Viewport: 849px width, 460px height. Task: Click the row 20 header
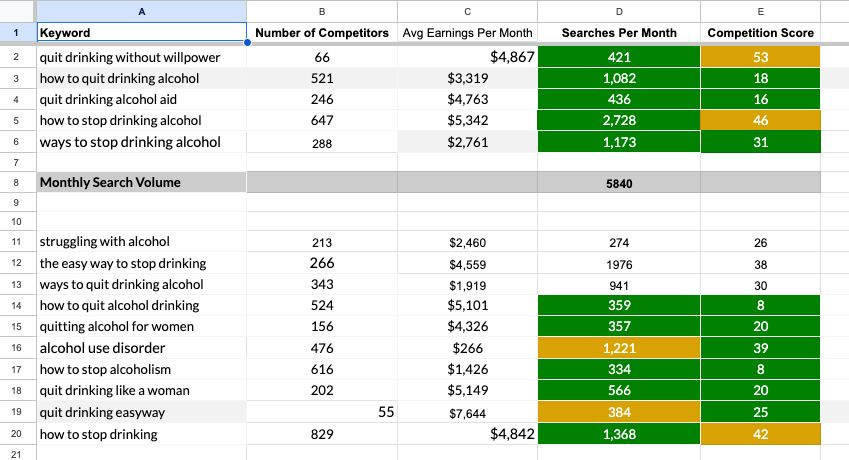coord(16,434)
